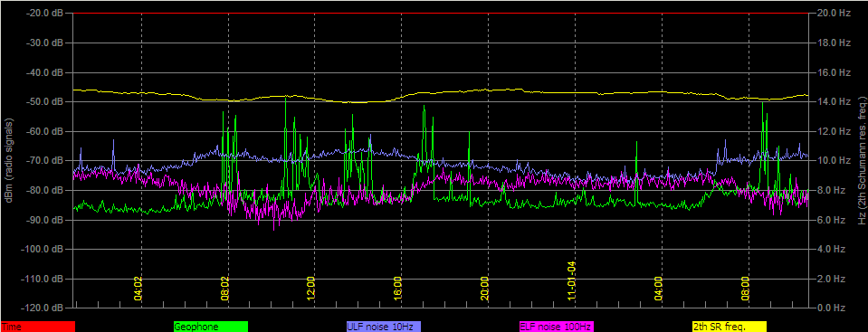Select the red Time legend swatch
Screen dimensions: 868x332
38,327
